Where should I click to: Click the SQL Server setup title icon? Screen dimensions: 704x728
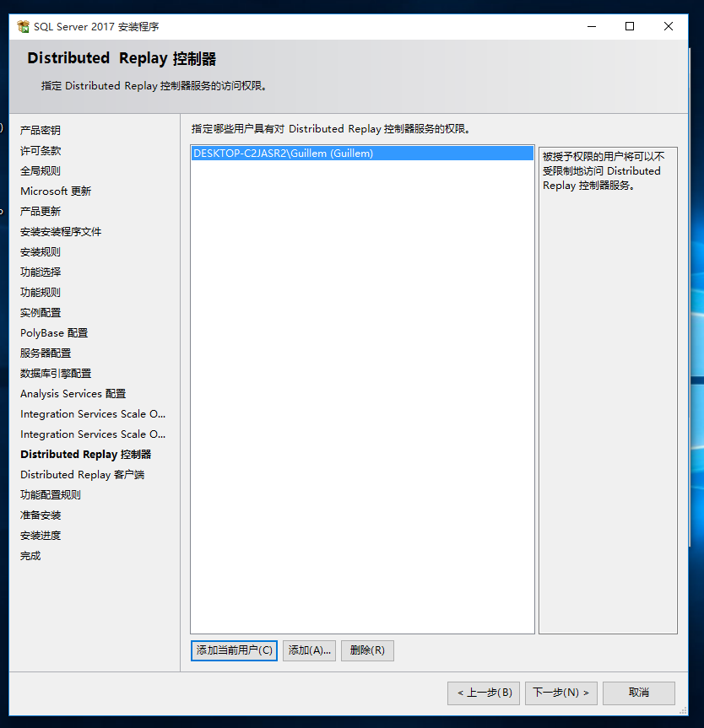(24, 26)
